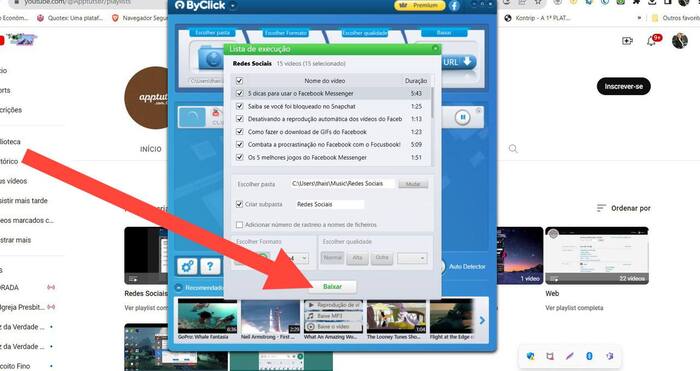Open the ByClick help question mark

coord(210,267)
